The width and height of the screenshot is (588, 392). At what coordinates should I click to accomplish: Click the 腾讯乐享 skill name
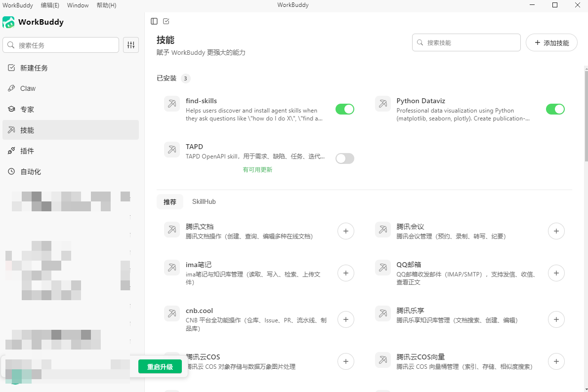[410, 311]
